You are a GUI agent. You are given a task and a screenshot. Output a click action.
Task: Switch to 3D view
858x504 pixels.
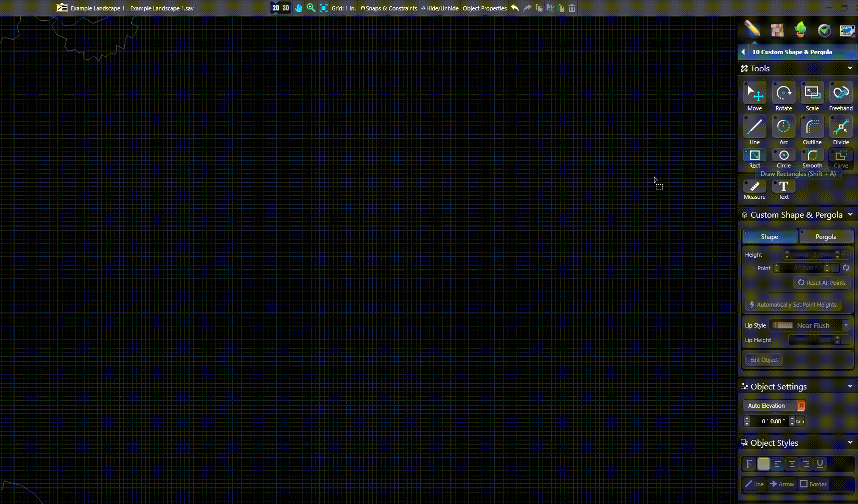click(285, 8)
